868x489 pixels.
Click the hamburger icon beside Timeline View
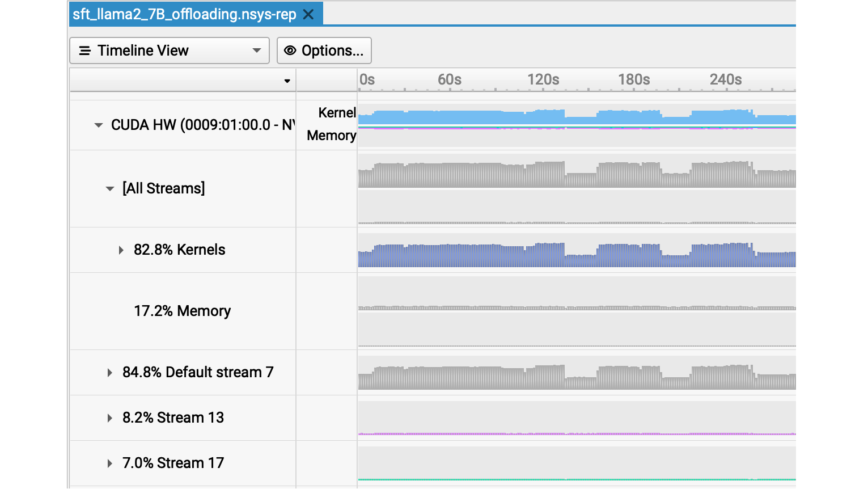tap(85, 50)
